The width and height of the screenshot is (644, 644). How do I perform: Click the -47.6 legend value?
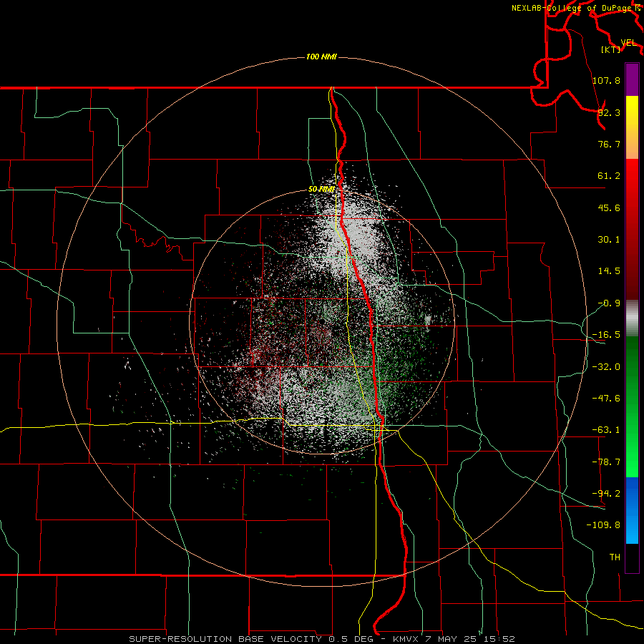pyautogui.click(x=606, y=399)
